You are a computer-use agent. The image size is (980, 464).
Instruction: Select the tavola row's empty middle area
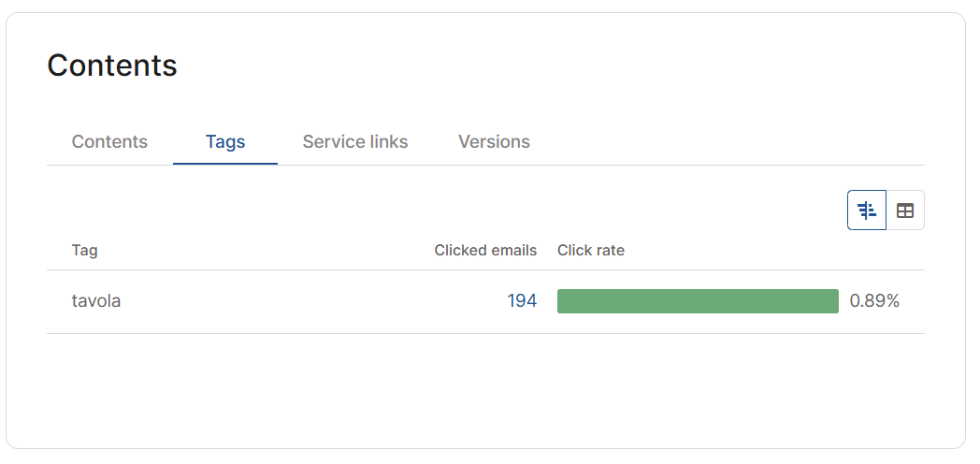[x=312, y=301]
